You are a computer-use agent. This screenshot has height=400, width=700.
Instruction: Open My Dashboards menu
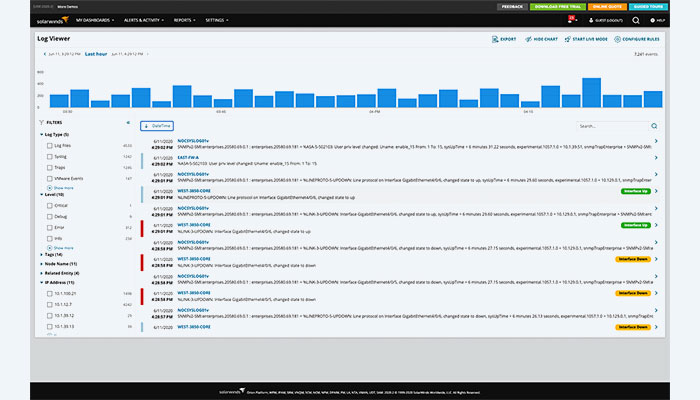95,20
